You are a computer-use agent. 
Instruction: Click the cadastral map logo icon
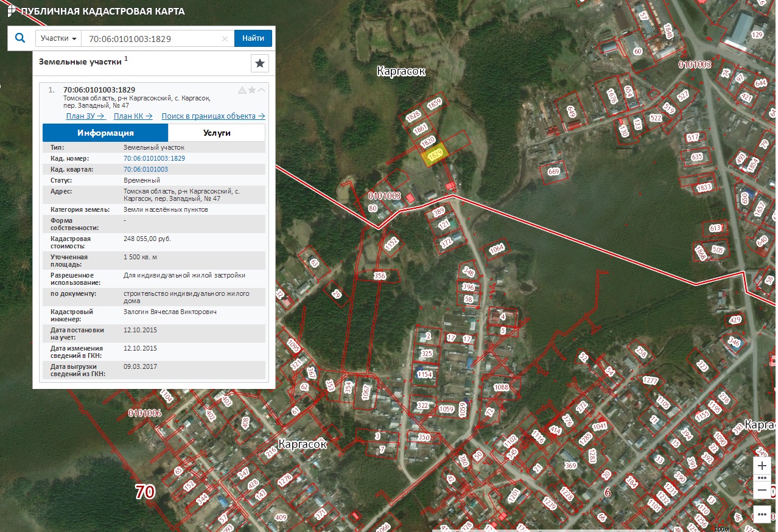click(x=11, y=11)
